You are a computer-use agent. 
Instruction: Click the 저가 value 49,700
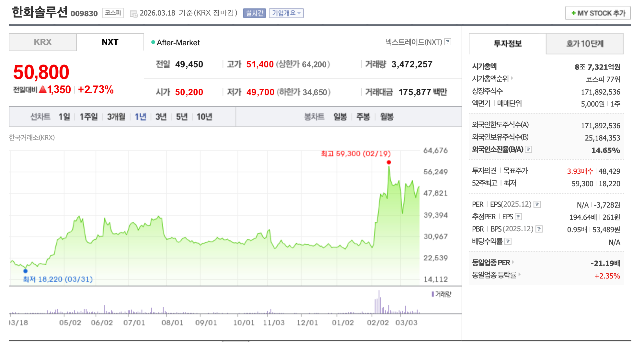pyautogui.click(x=260, y=92)
